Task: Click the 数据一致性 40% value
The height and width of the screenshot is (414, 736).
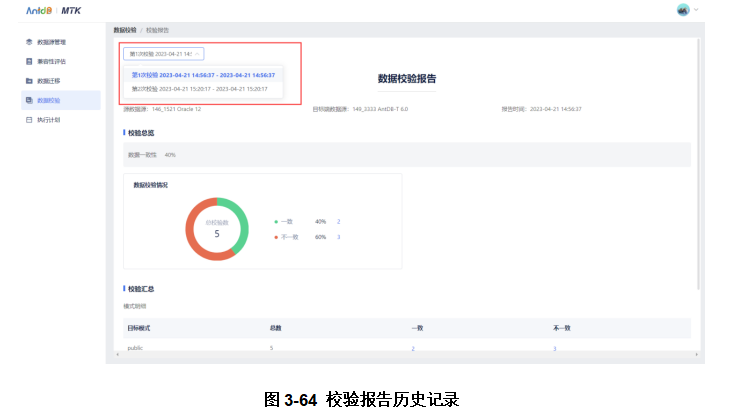Action: coord(170,155)
